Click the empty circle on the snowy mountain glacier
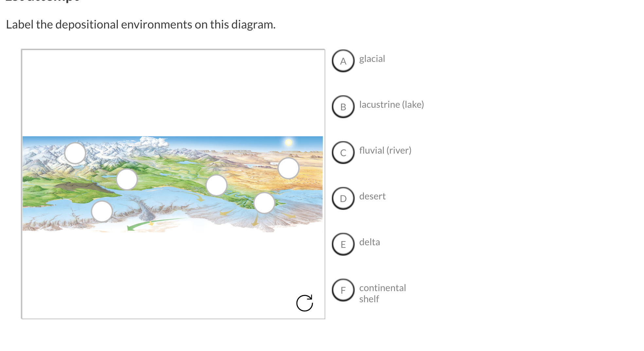 75,153
